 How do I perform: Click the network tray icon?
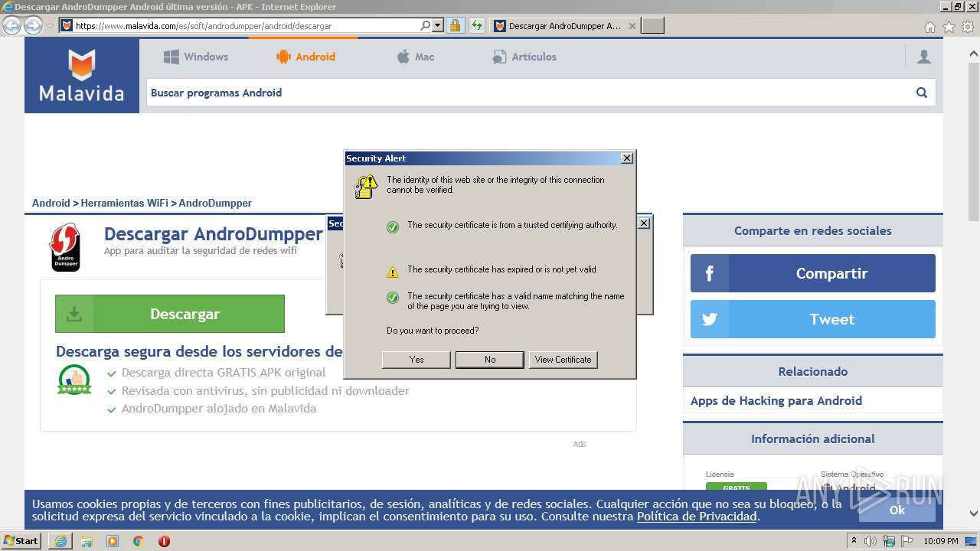[889, 541]
